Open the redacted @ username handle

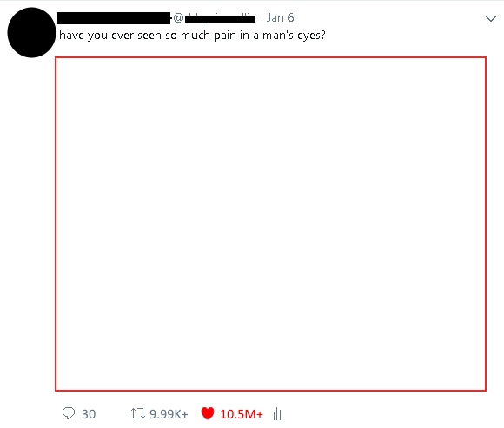[x=215, y=18]
